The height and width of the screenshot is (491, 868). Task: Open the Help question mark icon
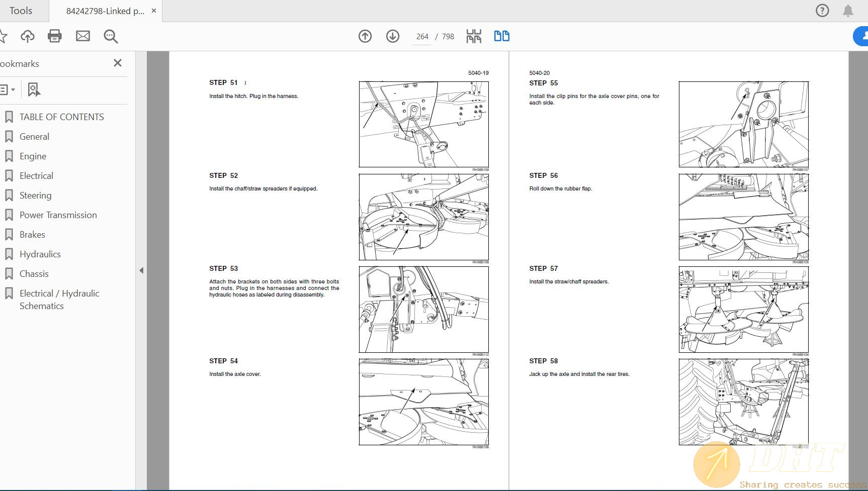pos(822,11)
